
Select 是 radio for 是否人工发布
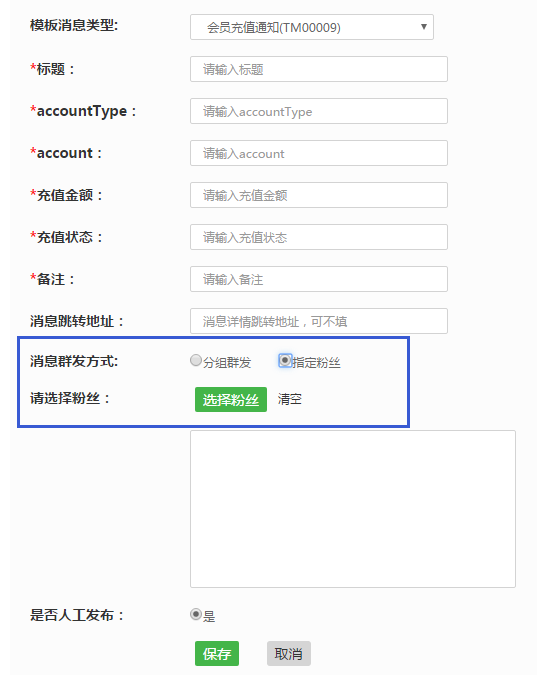196,614
